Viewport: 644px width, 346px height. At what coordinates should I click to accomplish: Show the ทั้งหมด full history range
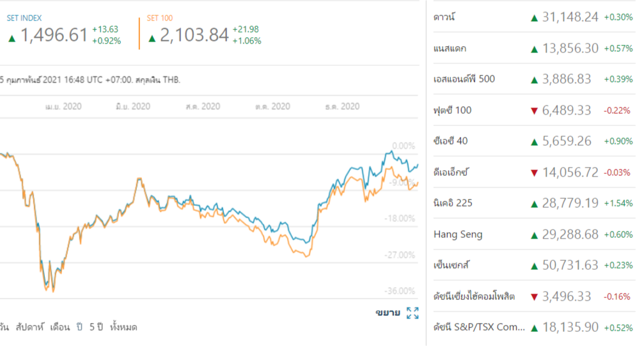pos(123,327)
